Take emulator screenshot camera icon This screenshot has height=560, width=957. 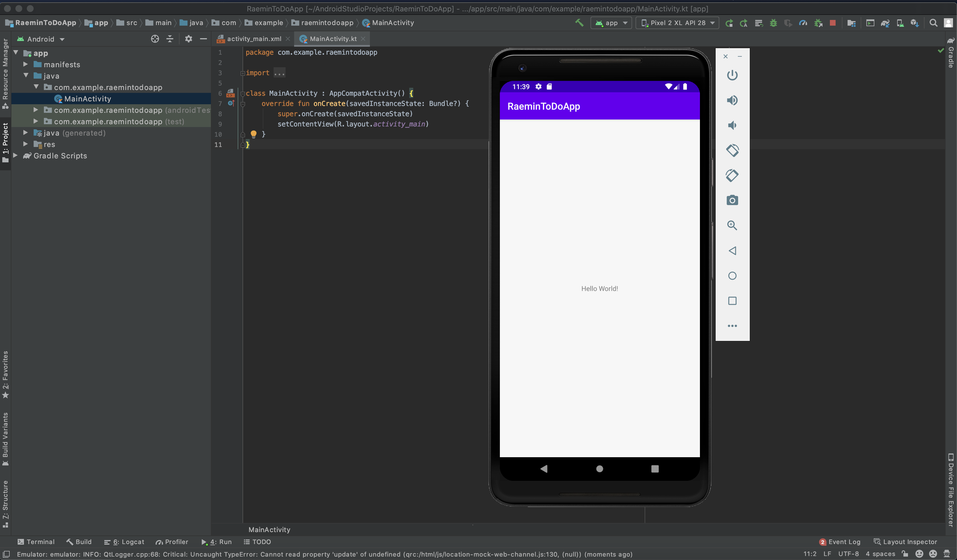[732, 201]
